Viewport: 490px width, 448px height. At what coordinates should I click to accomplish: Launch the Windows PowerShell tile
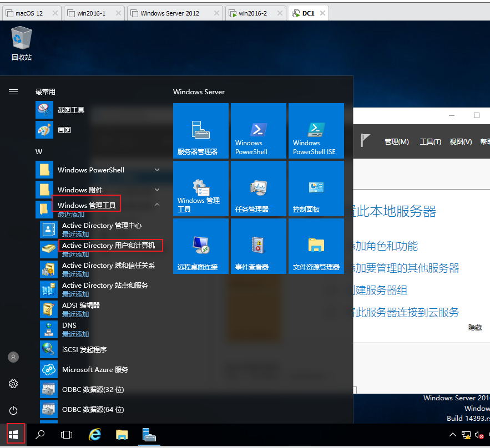point(259,131)
